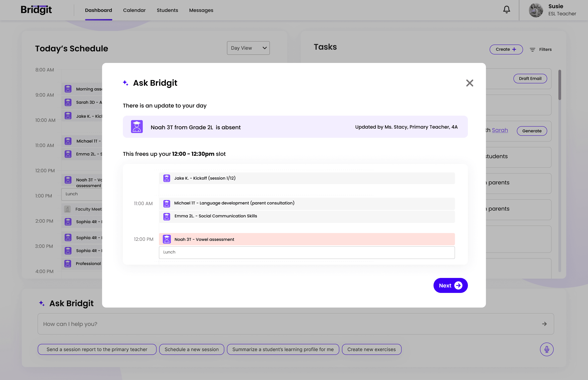The width and height of the screenshot is (588, 380).
Task: Click Emma 2L. student icon in dialog
Action: [167, 216]
